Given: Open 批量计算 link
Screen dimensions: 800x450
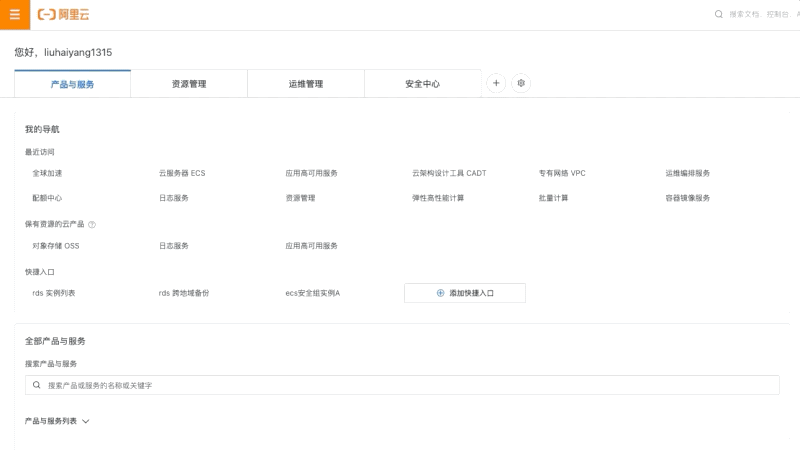Looking at the screenshot, I should click(x=554, y=198).
